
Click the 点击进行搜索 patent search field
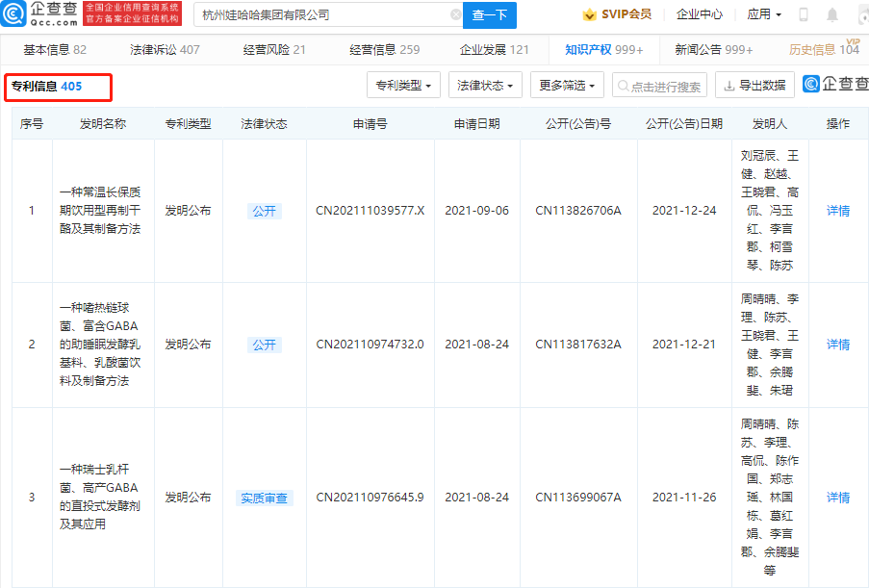[659, 86]
